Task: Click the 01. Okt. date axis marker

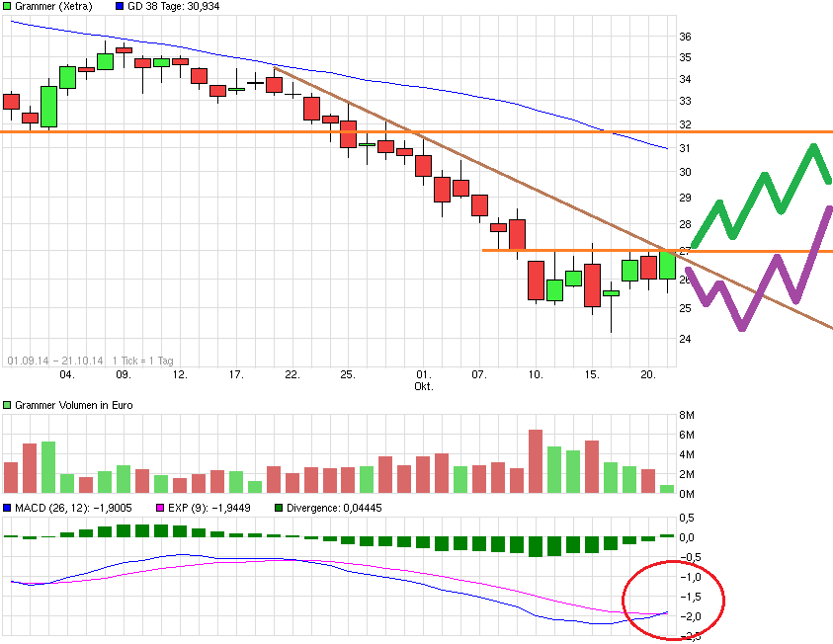Action: point(423,380)
